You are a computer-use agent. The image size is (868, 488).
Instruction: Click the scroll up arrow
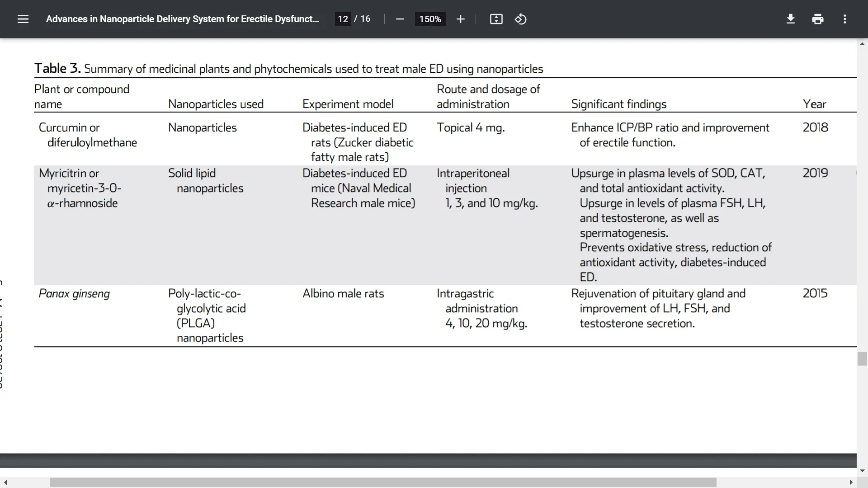click(862, 44)
